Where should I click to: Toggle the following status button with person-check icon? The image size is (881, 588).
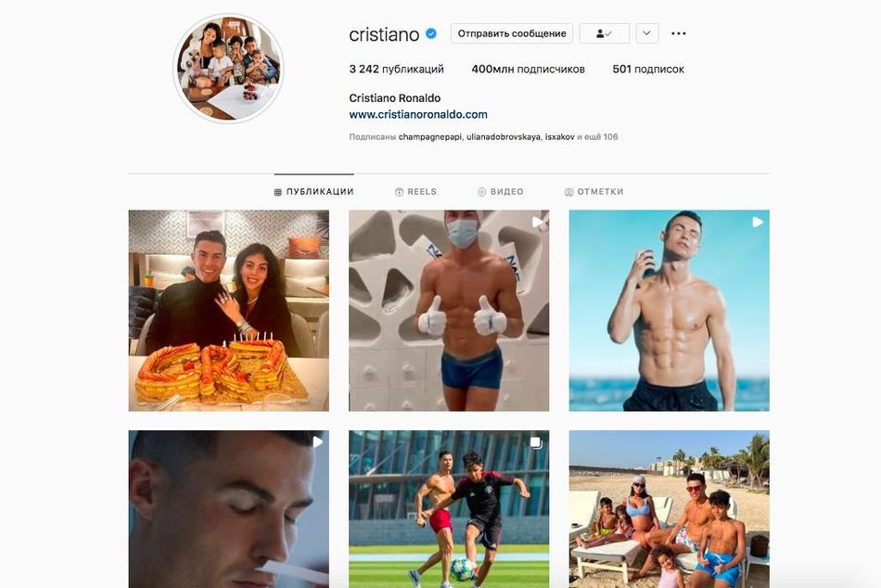pos(604,33)
